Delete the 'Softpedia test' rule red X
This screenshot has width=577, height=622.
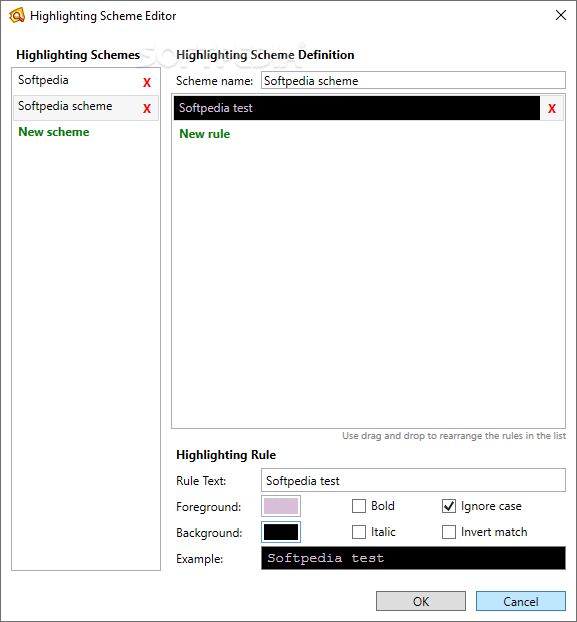(x=552, y=108)
